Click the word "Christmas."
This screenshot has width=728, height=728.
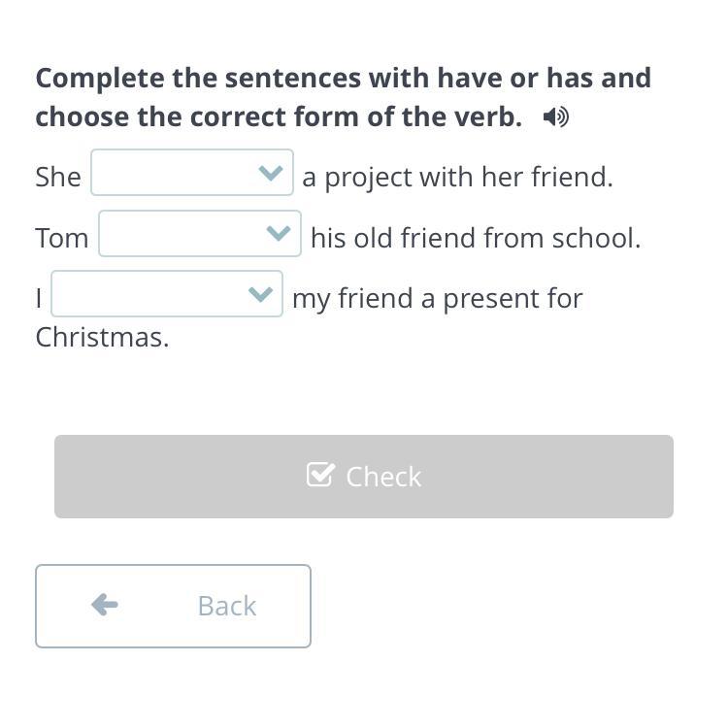tap(102, 338)
